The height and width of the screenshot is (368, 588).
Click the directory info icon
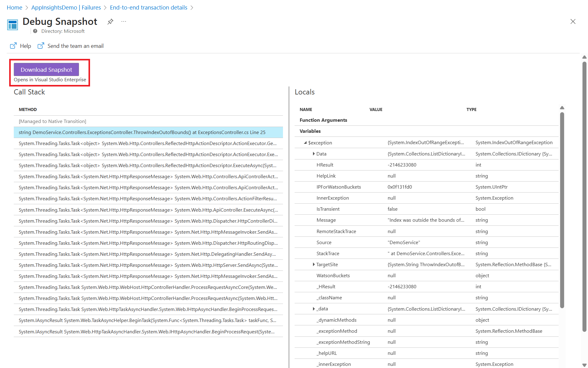click(x=35, y=31)
